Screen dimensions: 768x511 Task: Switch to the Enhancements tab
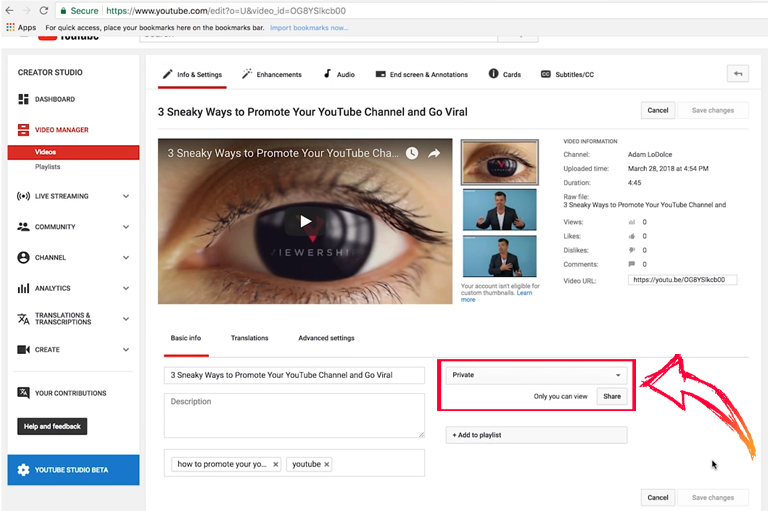pyautogui.click(x=272, y=74)
